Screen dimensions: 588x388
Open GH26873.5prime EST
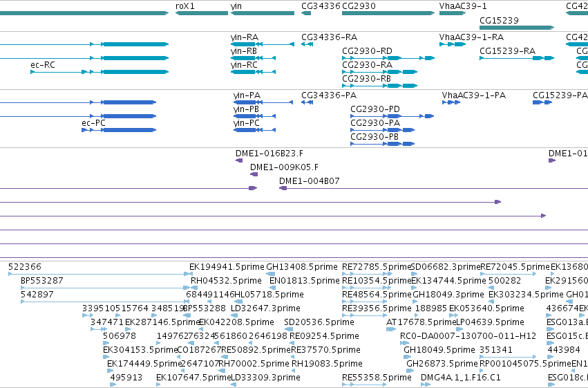410,371
